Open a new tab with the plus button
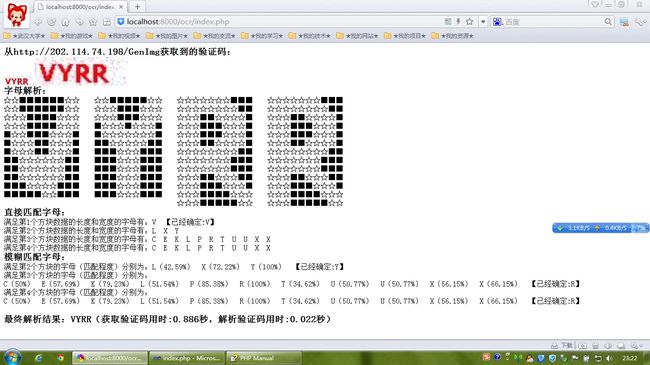This screenshot has width=650, height=365. pos(137,7)
